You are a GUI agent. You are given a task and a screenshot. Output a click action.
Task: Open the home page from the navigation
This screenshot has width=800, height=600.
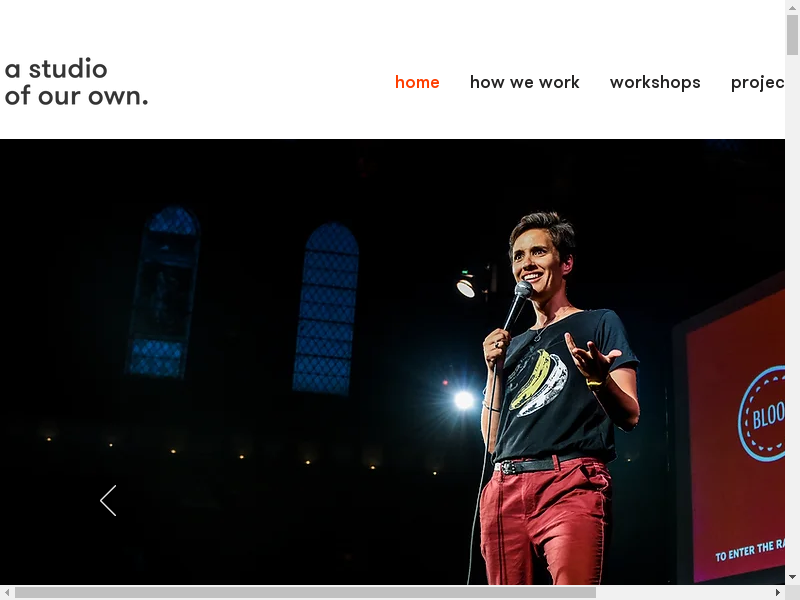(417, 82)
